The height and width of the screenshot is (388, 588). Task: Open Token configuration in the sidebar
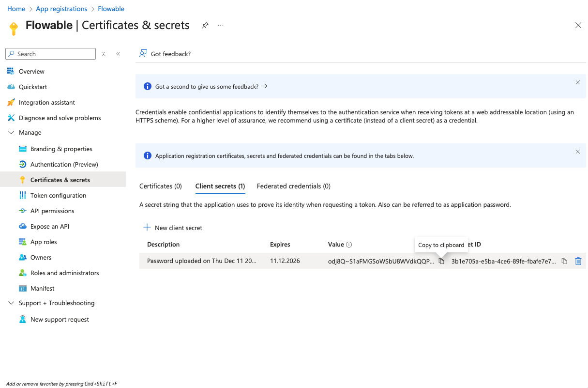point(58,195)
